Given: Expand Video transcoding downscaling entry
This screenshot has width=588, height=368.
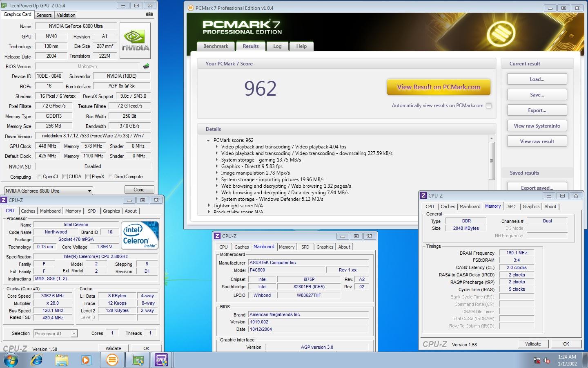Looking at the screenshot, I should point(217,153).
